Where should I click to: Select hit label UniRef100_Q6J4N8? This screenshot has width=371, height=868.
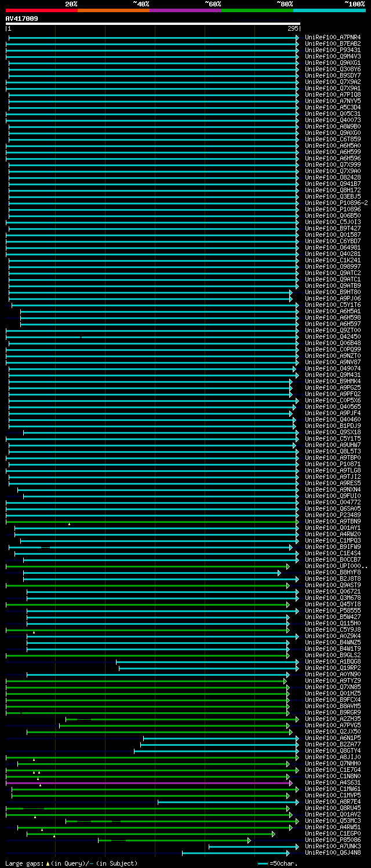click(x=333, y=852)
